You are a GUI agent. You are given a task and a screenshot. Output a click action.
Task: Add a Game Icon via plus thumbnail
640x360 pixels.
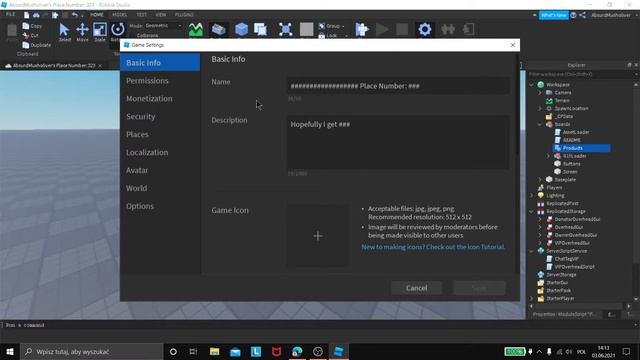[318, 236]
